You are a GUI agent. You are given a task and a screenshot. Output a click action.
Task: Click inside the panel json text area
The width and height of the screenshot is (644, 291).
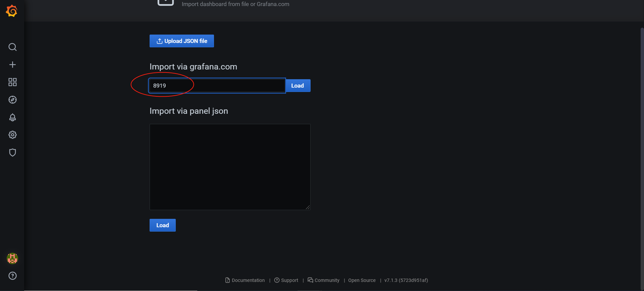pos(230,167)
